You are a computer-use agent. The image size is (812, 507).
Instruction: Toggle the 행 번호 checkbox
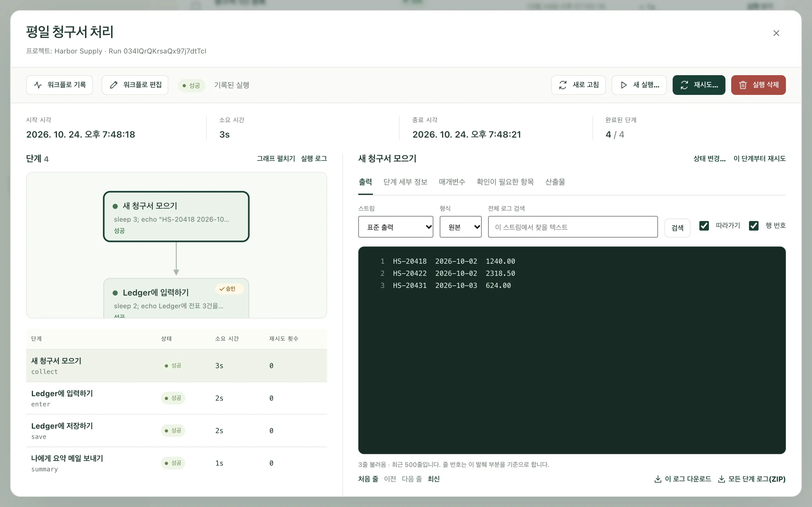click(x=753, y=226)
